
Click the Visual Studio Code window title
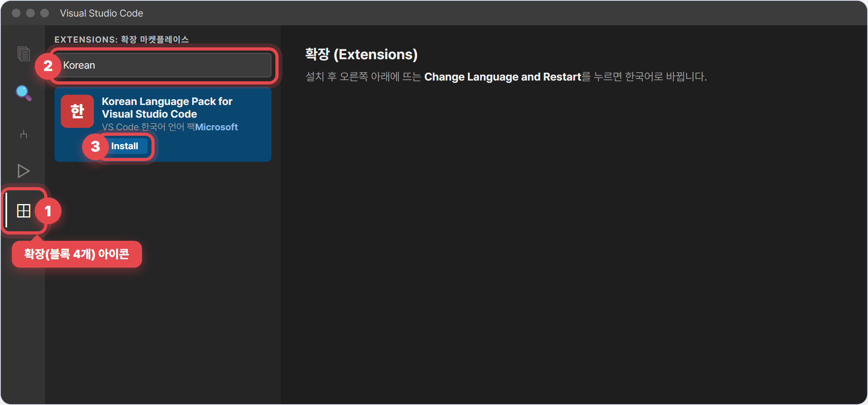click(101, 13)
